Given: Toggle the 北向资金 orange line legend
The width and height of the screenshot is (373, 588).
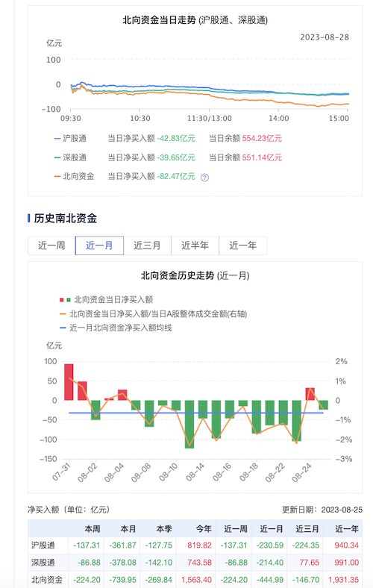Looking at the screenshot, I should point(74,176).
